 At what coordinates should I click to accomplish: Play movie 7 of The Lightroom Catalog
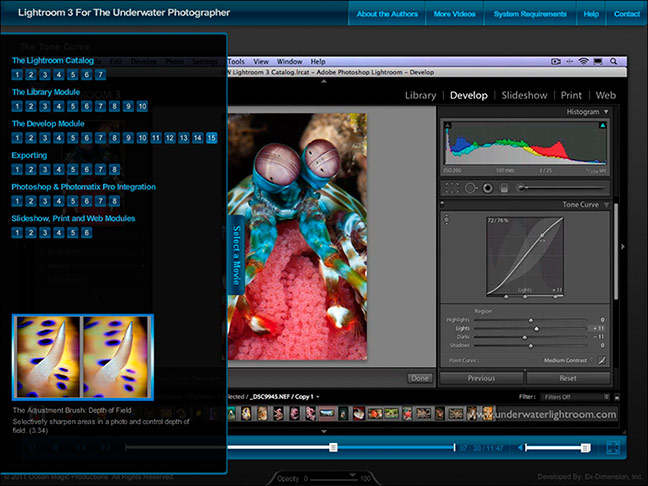click(x=100, y=74)
